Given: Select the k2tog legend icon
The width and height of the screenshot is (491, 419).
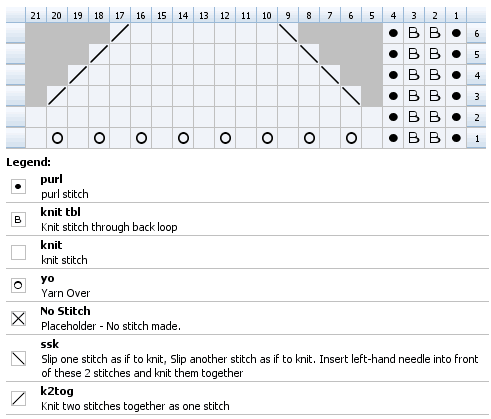Looking at the screenshot, I should coord(18,398).
